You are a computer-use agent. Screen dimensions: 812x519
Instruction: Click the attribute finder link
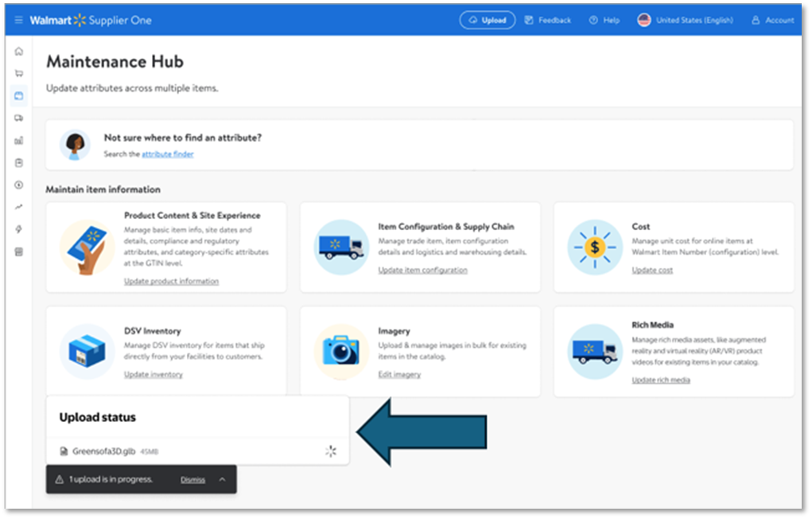pos(168,154)
